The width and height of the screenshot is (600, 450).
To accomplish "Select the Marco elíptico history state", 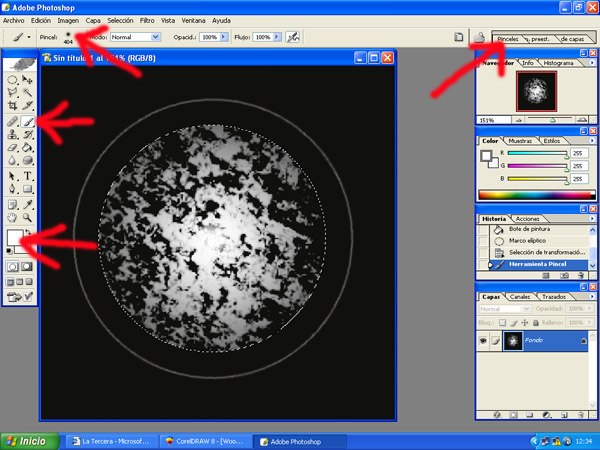I will [540, 241].
